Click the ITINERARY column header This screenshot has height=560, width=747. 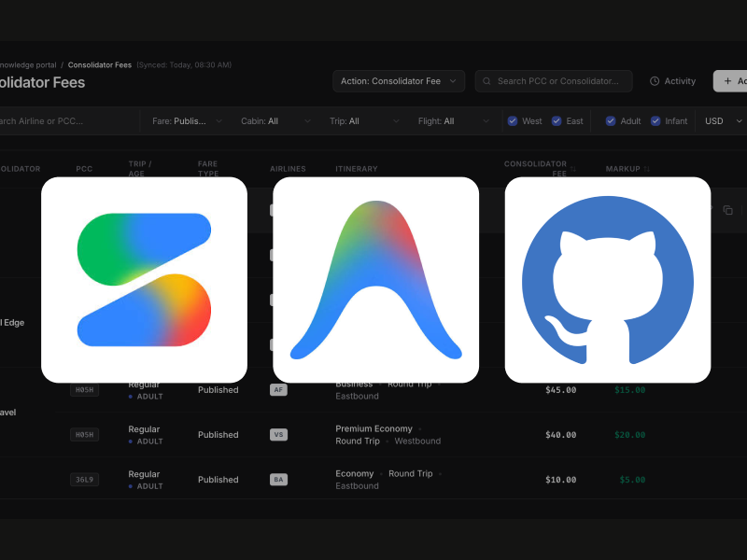coord(357,169)
